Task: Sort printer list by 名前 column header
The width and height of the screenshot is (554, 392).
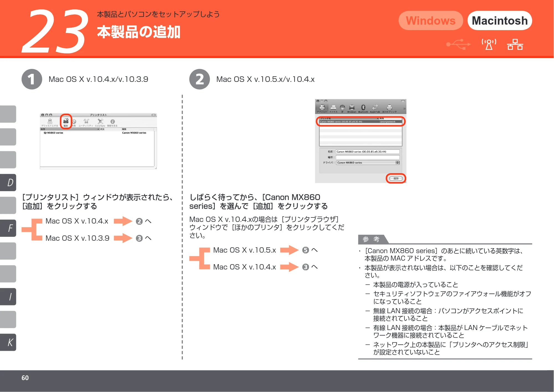Action: click(70, 129)
